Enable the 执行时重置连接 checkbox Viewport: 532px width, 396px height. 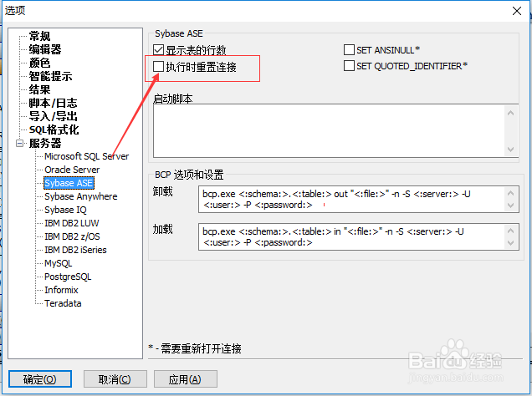click(x=158, y=66)
